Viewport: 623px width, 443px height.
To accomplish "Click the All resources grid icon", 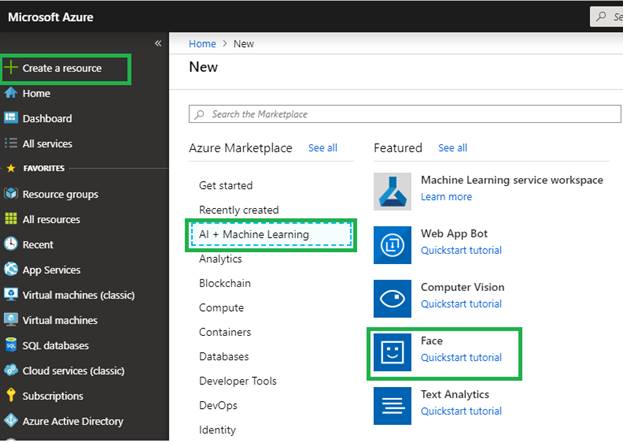I will (x=11, y=219).
